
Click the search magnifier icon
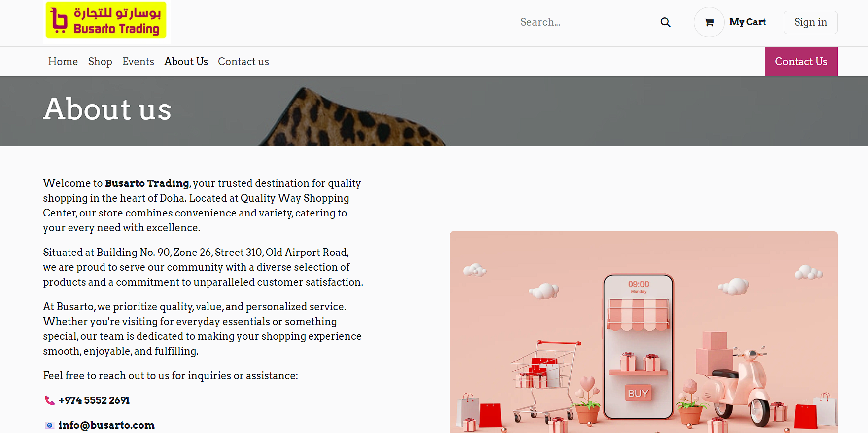tap(665, 22)
